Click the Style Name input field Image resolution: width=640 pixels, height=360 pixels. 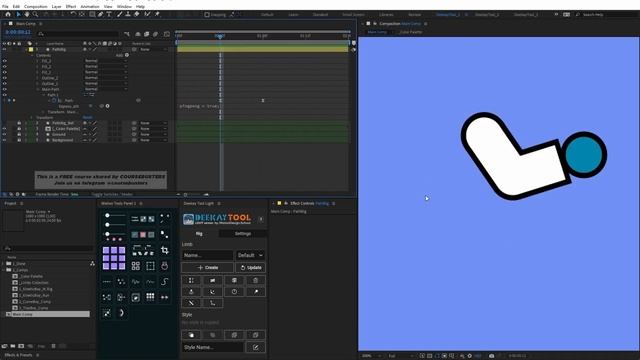click(212, 347)
